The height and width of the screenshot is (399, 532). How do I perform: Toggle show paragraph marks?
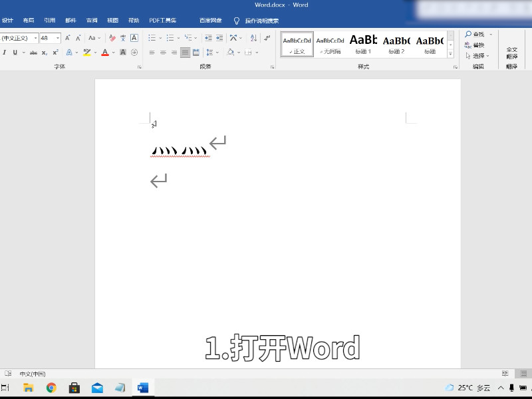click(267, 38)
